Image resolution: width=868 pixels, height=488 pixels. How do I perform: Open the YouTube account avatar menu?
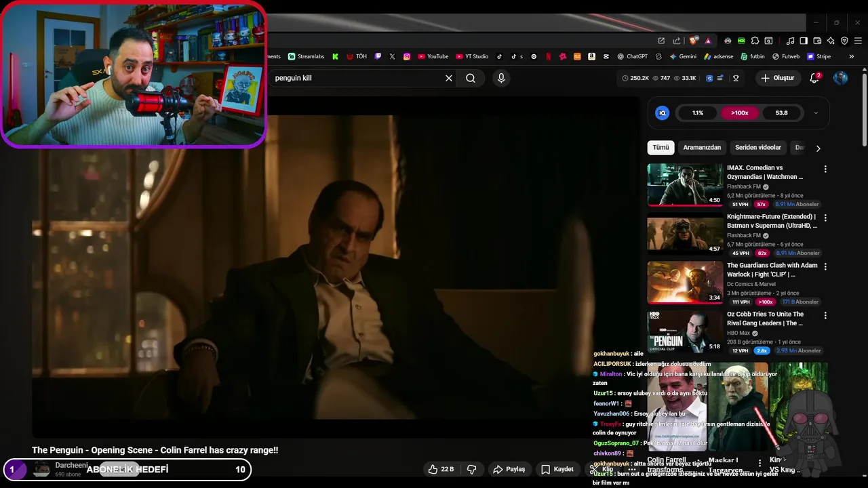tap(840, 78)
